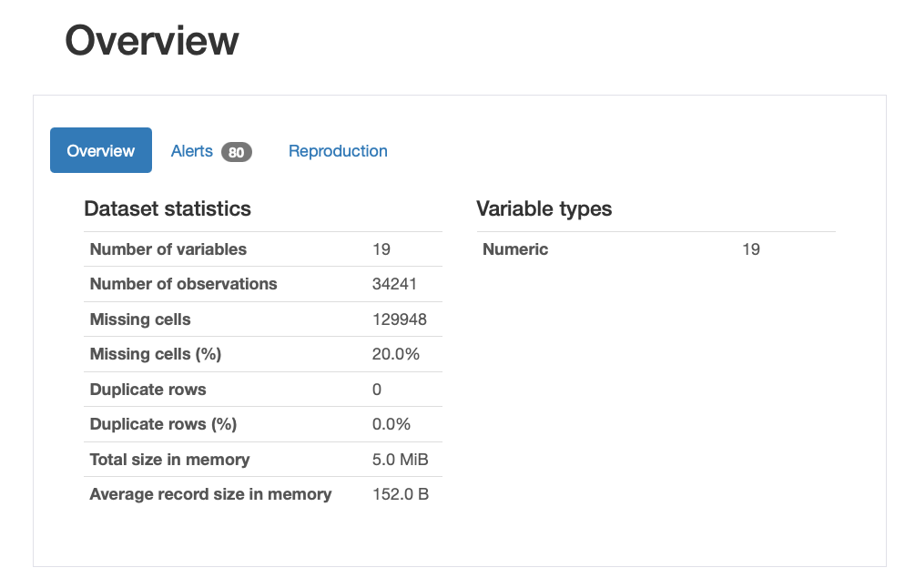Click the Variable types heading
The image size is (905, 588).
pos(544,208)
